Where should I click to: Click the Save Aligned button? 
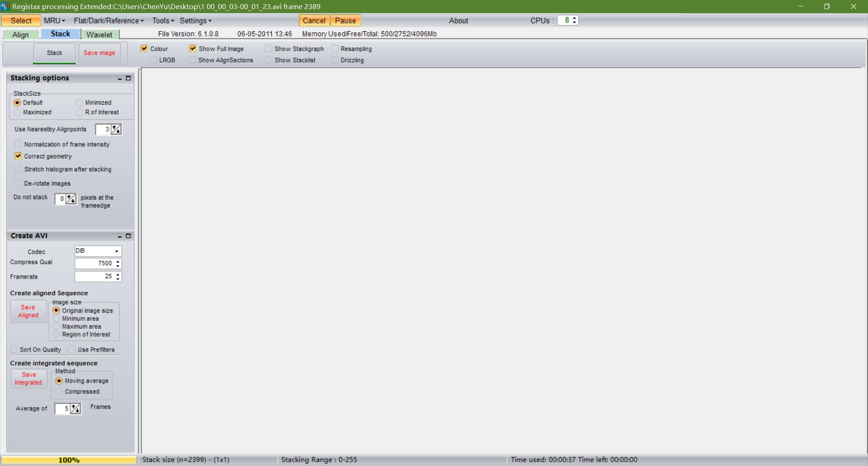pos(28,311)
